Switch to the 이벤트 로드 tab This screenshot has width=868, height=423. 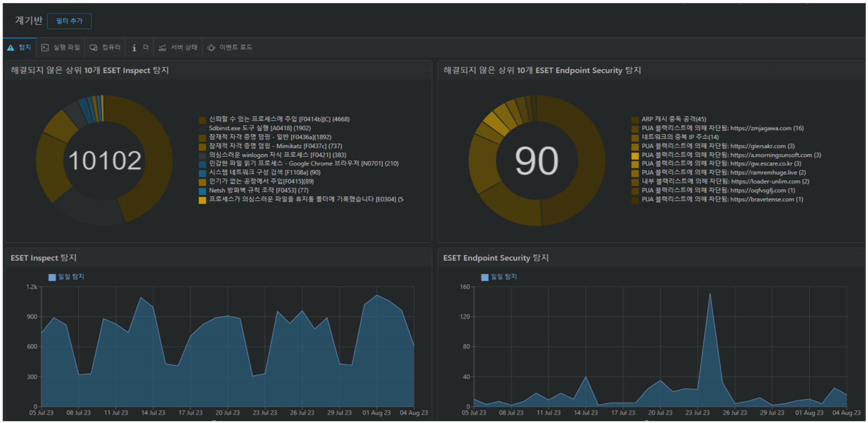click(230, 47)
